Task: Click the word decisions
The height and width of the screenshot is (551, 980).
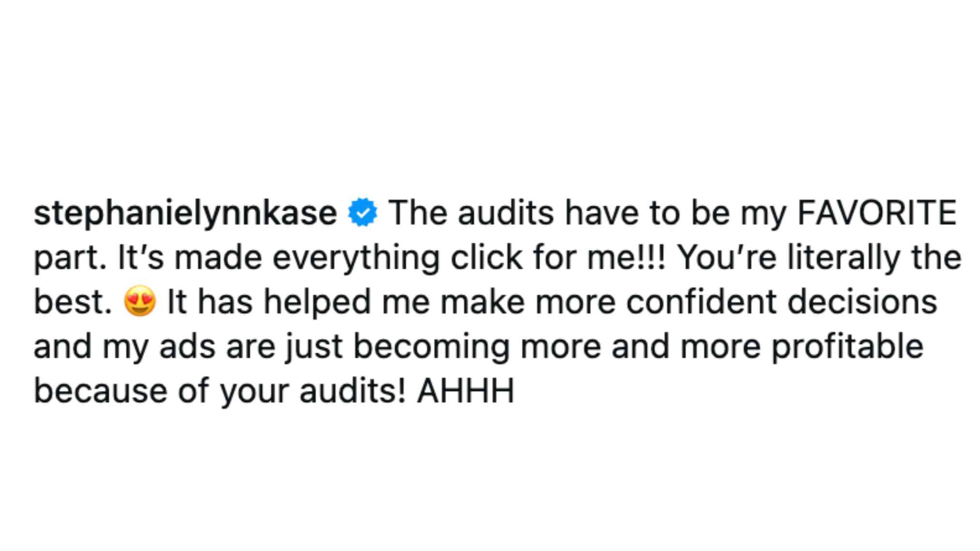Action: 862,301
